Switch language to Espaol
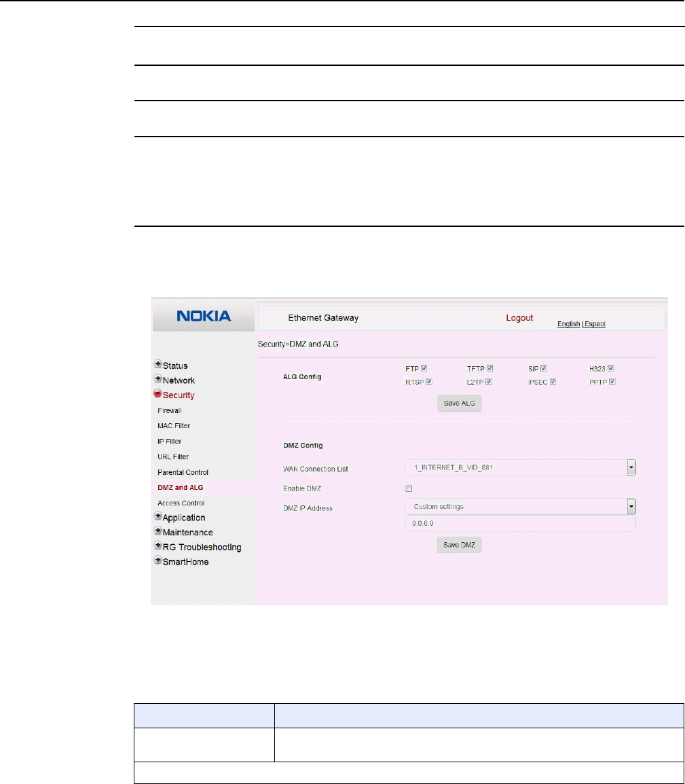Screen dimensions: 685x784 [595, 323]
